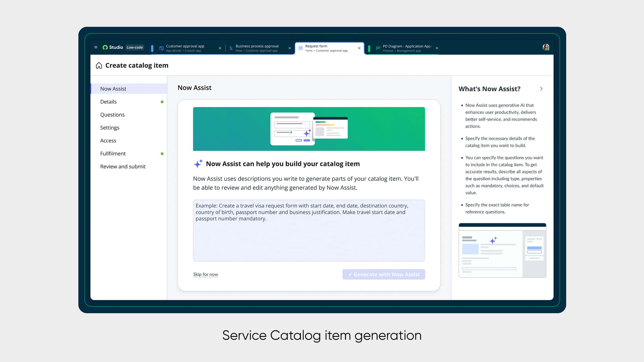
Task: Click the What's Now Assist? heading
Action: tap(489, 89)
